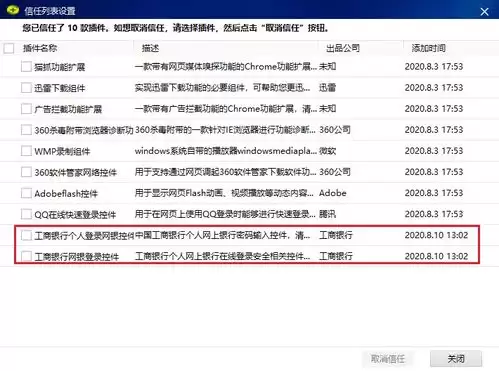
Task: Select the Adobeflash控件 plugin name
Action: point(66,193)
